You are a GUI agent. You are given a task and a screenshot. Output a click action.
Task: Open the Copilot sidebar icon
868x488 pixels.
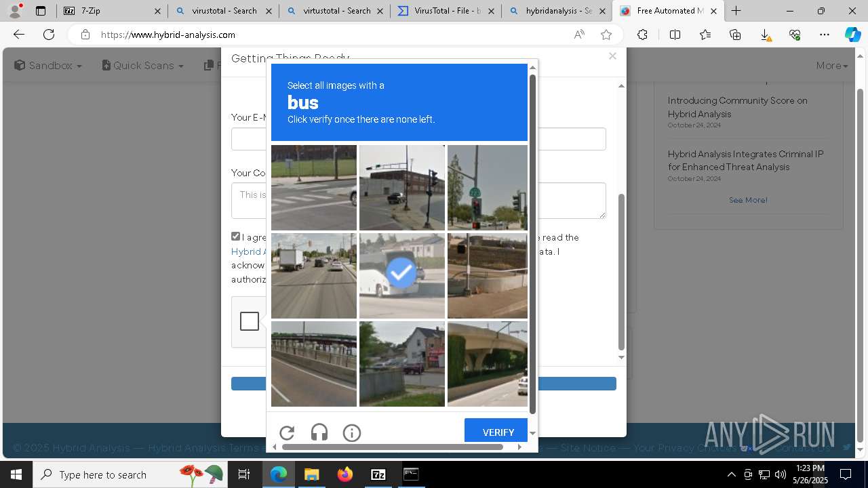[852, 35]
